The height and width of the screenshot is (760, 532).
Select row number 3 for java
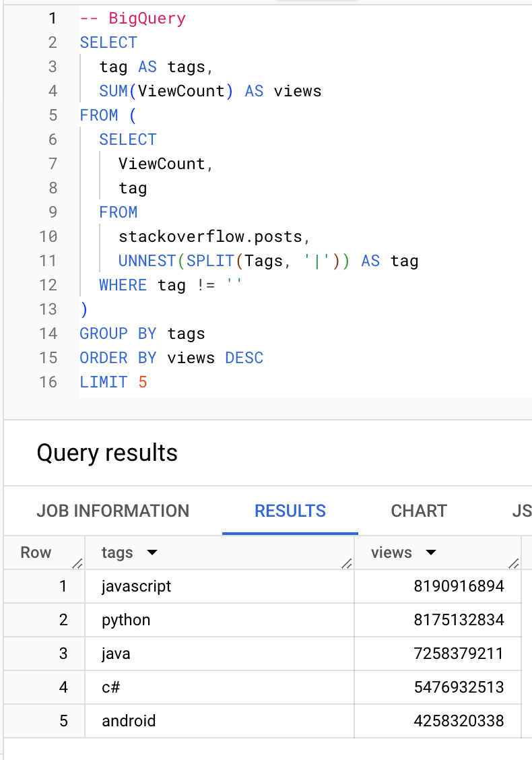tap(63, 654)
